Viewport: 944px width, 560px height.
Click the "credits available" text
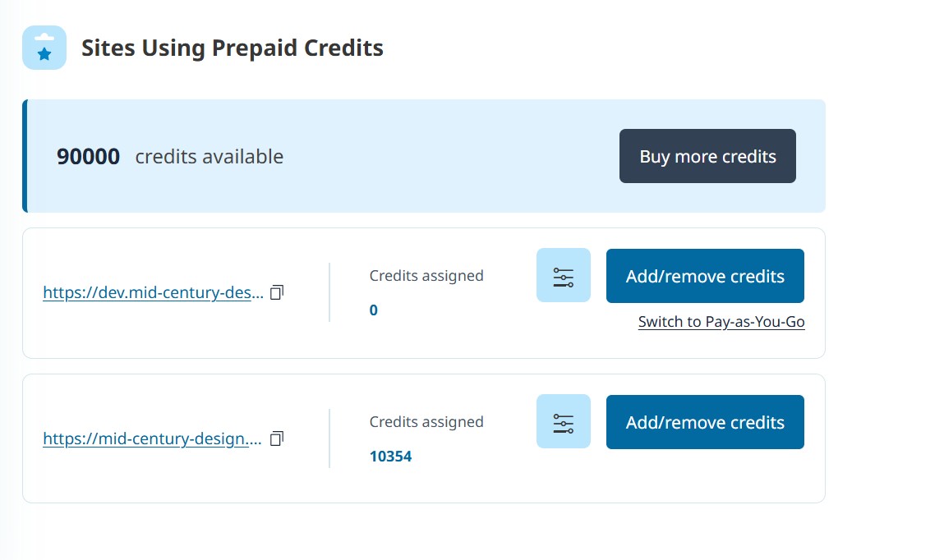(x=210, y=157)
